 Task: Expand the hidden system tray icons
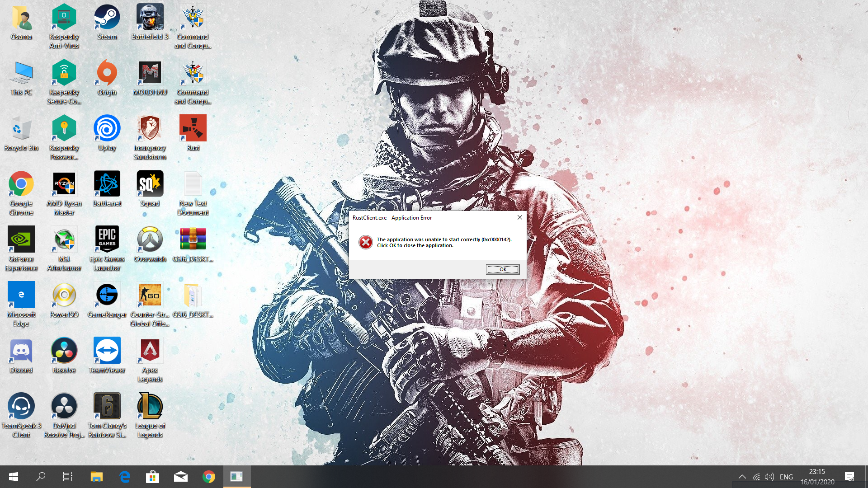click(742, 477)
